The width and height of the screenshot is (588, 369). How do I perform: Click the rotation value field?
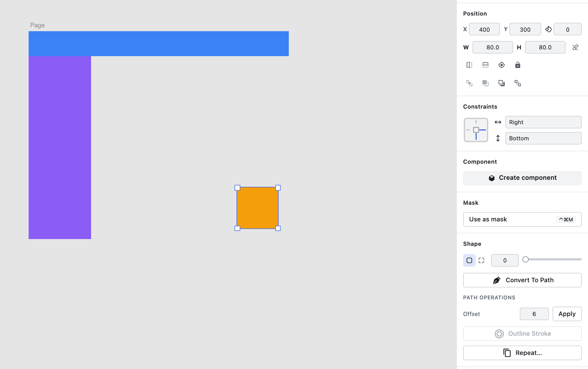coord(567,29)
